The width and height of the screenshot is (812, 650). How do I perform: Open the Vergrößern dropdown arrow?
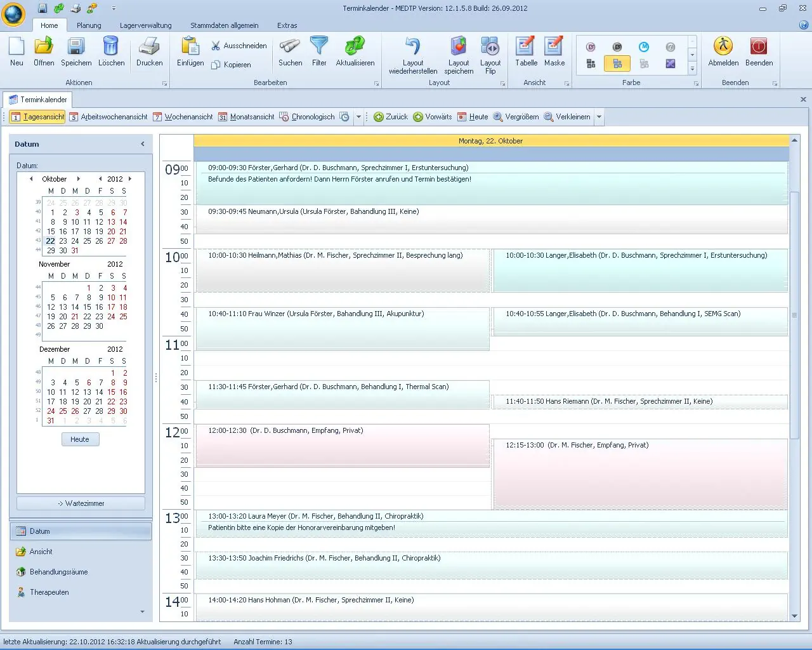tap(599, 117)
